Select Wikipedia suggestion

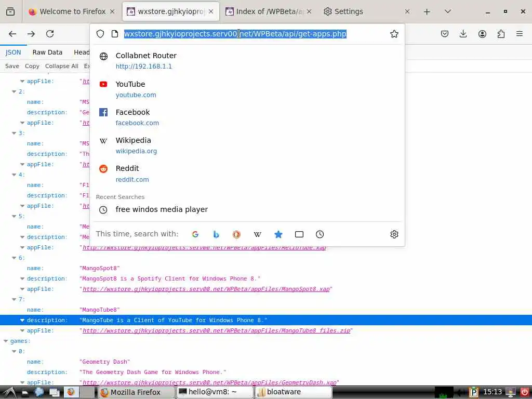[x=247, y=145]
